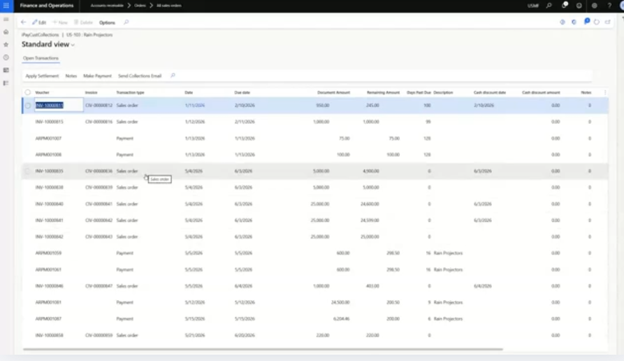This screenshot has height=361, width=624.
Task: Open the Options menu tab
Action: (107, 23)
